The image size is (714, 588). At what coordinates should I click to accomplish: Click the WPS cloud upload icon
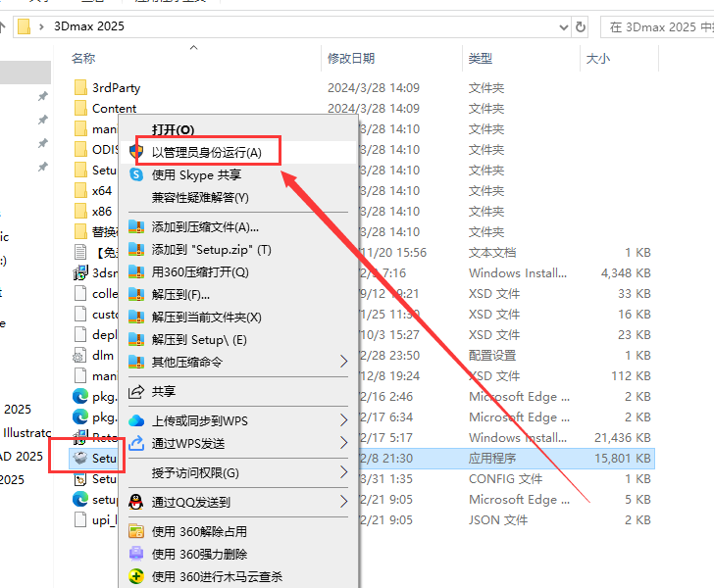tap(136, 420)
